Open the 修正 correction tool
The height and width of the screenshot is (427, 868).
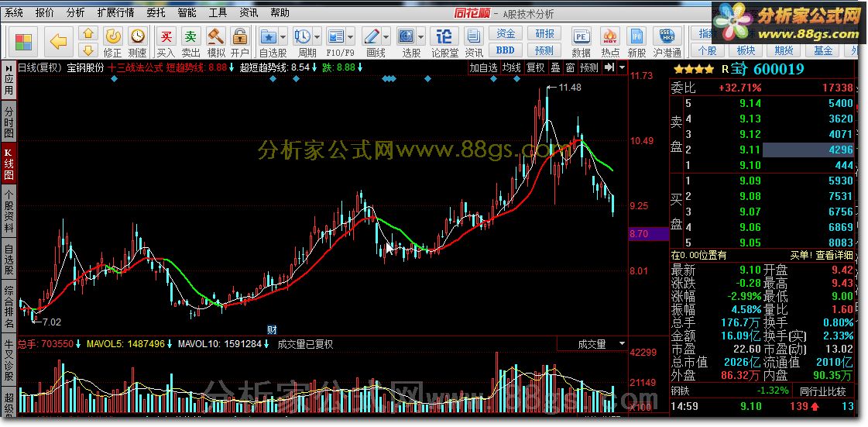[x=113, y=42]
